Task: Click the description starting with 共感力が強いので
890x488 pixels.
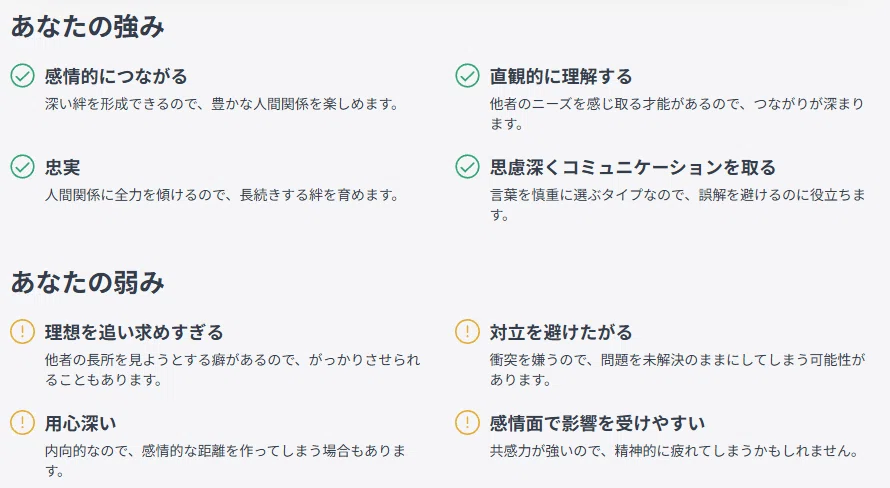Action: coord(674,451)
